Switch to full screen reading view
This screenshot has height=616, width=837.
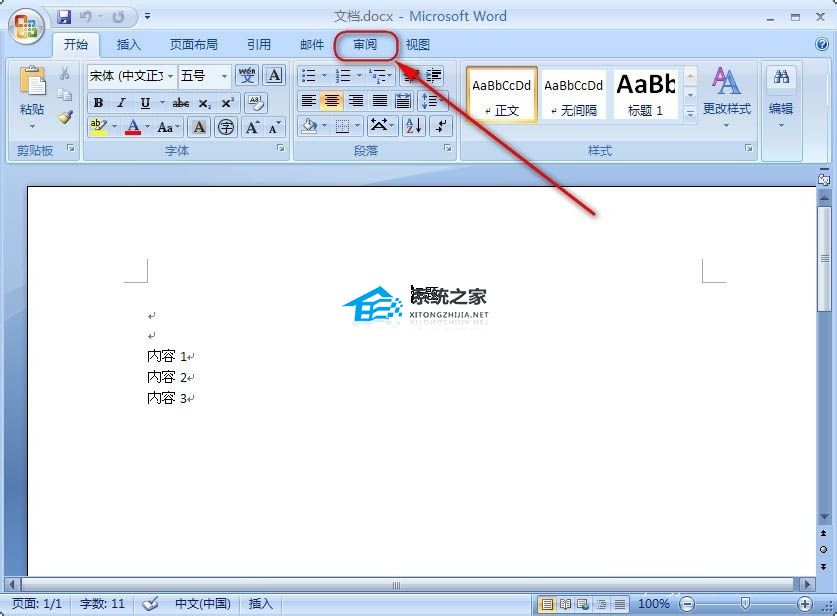click(x=565, y=604)
